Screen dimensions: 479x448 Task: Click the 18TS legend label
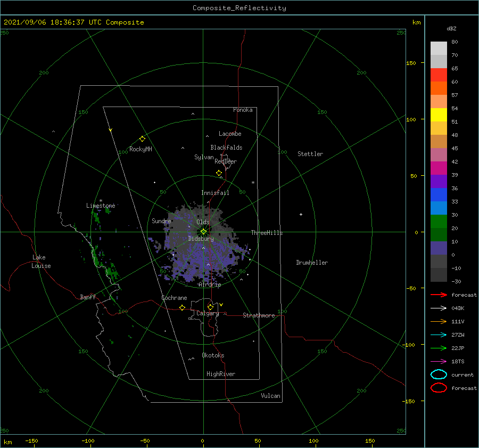pos(458,362)
